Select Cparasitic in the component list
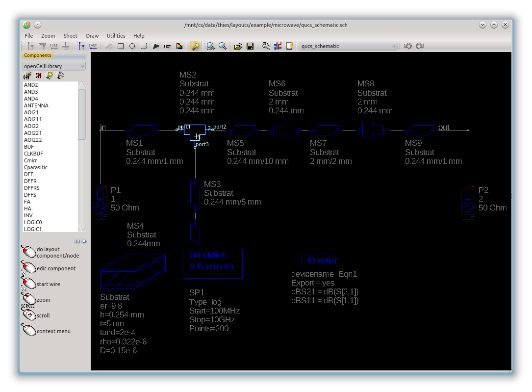 coord(50,167)
